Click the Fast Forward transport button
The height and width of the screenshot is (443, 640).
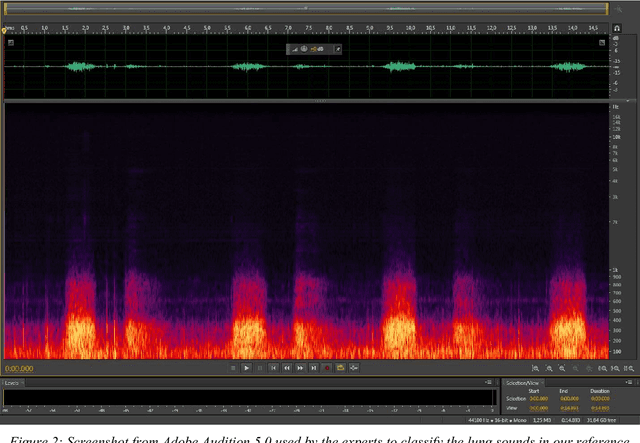299,368
